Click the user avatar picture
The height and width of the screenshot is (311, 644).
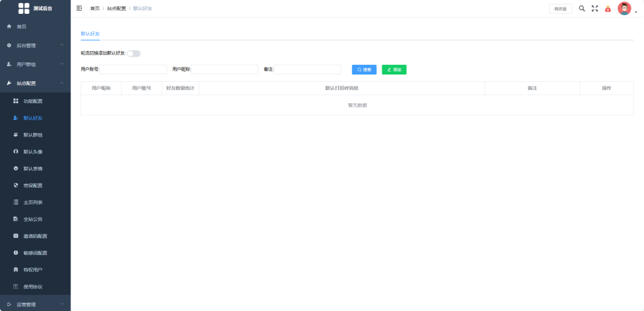point(625,8)
